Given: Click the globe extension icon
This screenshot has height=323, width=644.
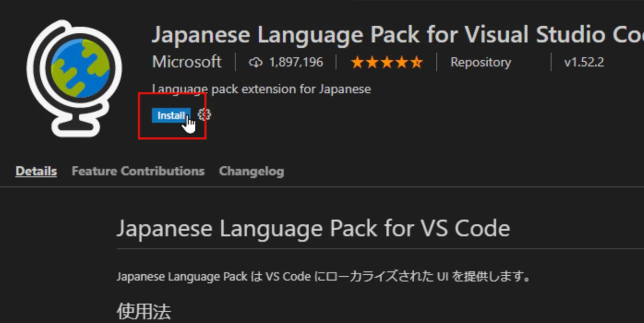Looking at the screenshot, I should tap(74, 78).
